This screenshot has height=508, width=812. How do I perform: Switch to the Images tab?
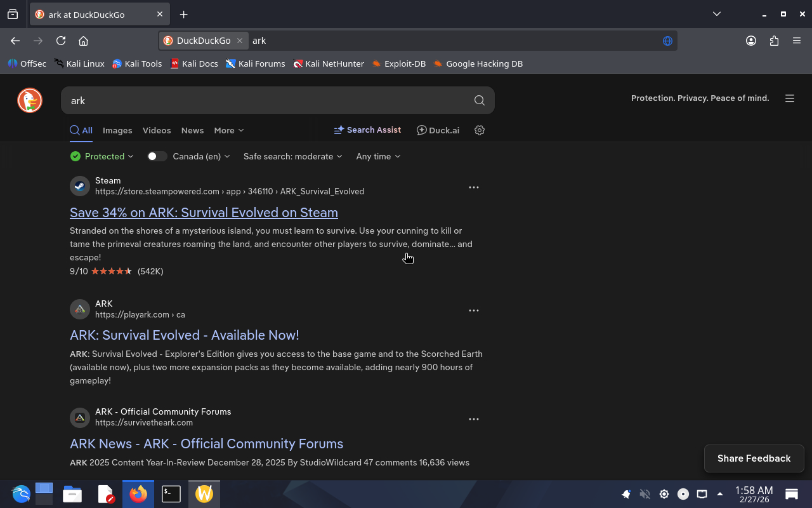117,130
